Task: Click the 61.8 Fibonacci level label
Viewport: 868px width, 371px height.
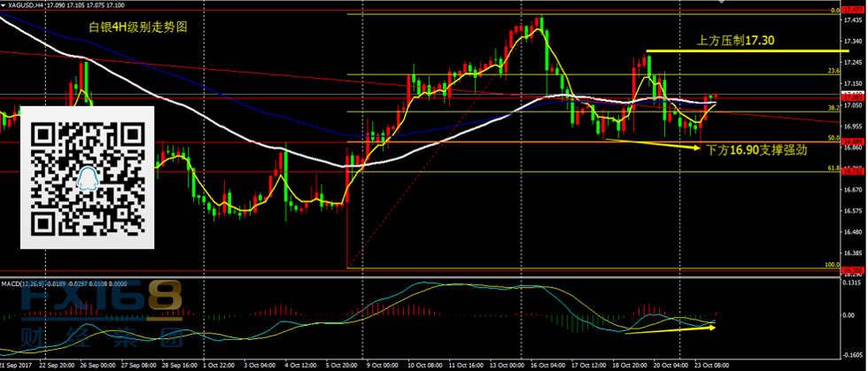Action: (833, 168)
